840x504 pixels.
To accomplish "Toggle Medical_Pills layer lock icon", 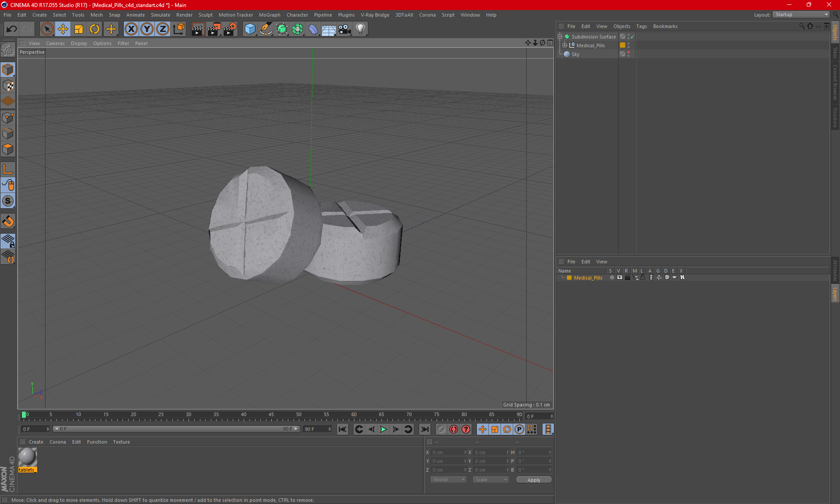I will click(643, 277).
